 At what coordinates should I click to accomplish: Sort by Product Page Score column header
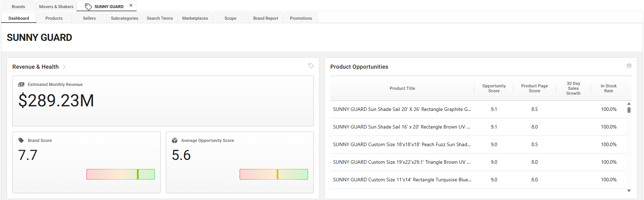tap(535, 88)
